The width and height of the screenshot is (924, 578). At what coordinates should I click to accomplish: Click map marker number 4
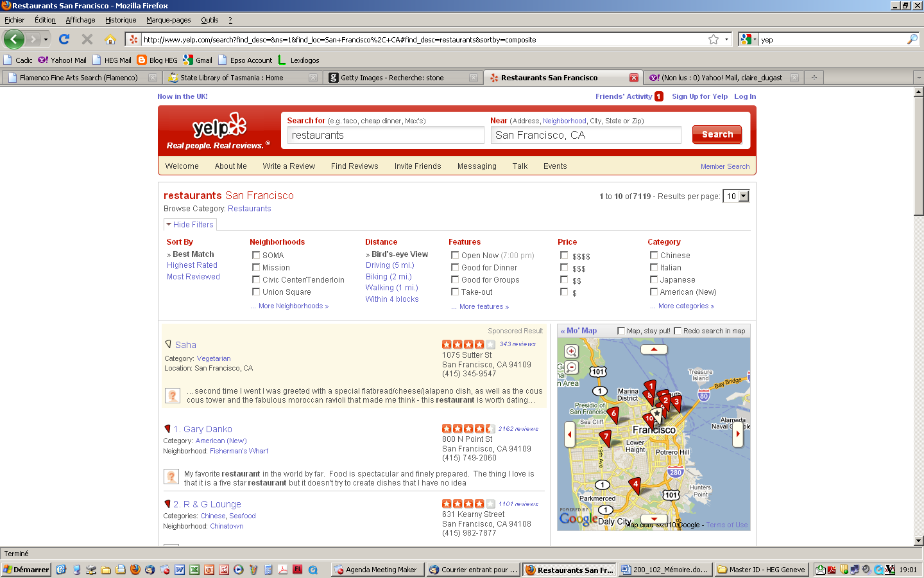point(635,486)
